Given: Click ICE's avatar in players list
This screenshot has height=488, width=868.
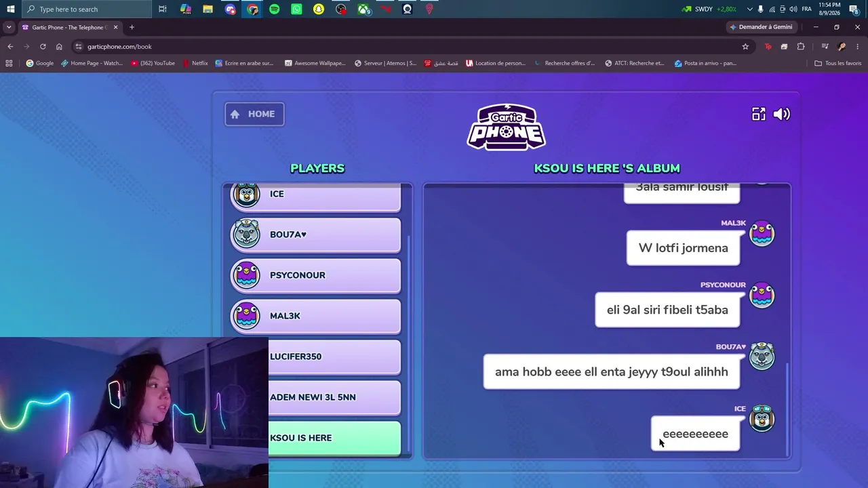Looking at the screenshot, I should [x=246, y=195].
